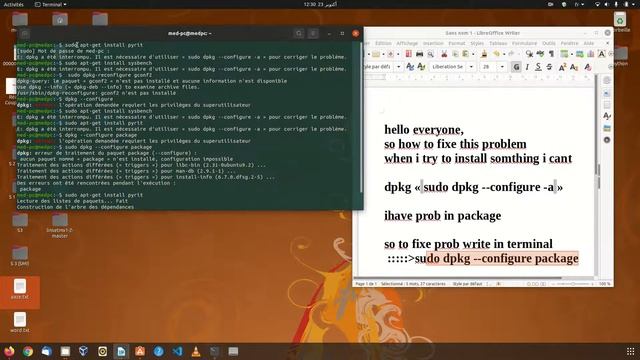Viewport: 640px width, 360px height.
Task: Open the font size 28 dropdown
Action: pos(502,67)
